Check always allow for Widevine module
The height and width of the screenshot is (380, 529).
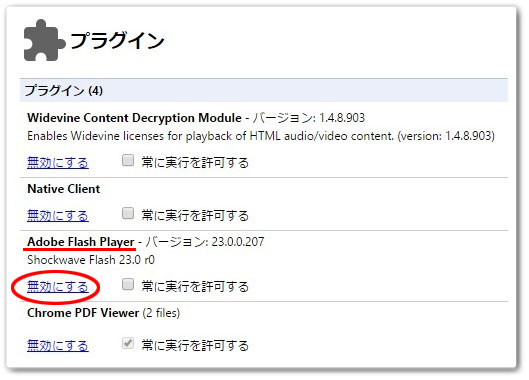pyautogui.click(x=128, y=160)
